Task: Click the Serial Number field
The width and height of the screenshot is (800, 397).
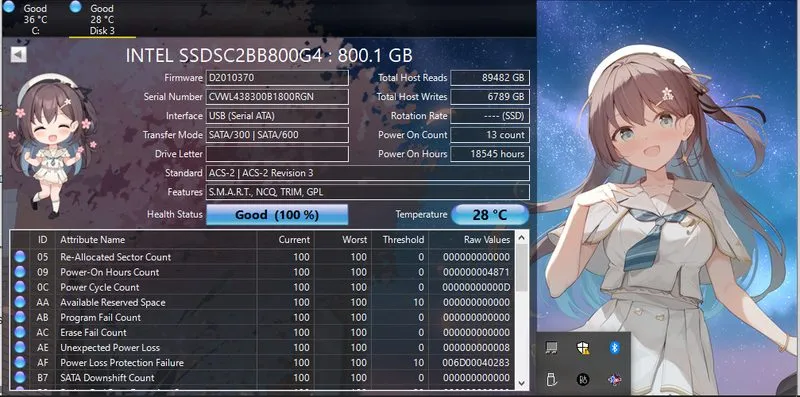Action: [277, 97]
